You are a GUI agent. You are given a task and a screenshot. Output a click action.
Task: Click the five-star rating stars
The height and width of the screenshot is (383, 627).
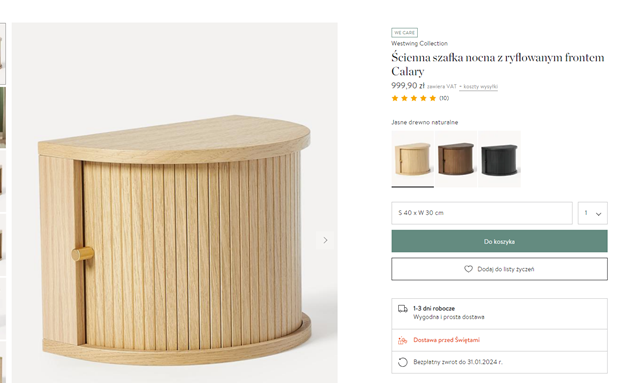coord(414,98)
